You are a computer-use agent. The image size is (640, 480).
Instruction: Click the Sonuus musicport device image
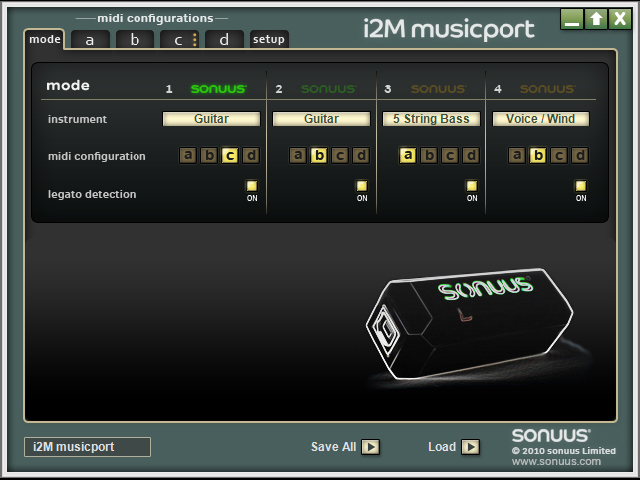469,323
